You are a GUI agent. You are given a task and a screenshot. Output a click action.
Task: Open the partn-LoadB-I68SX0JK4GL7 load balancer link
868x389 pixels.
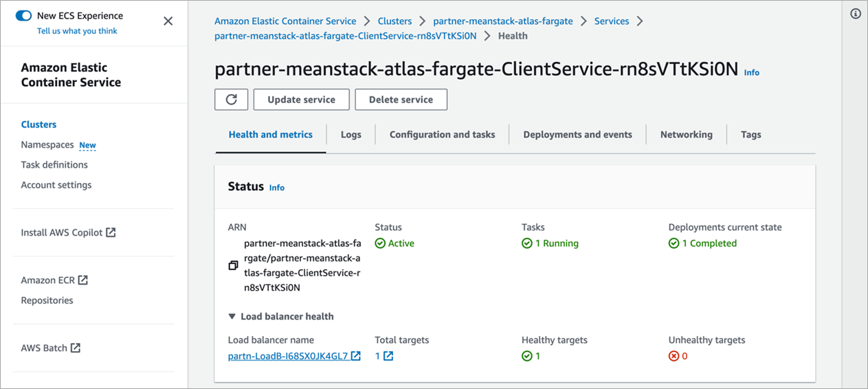point(288,356)
